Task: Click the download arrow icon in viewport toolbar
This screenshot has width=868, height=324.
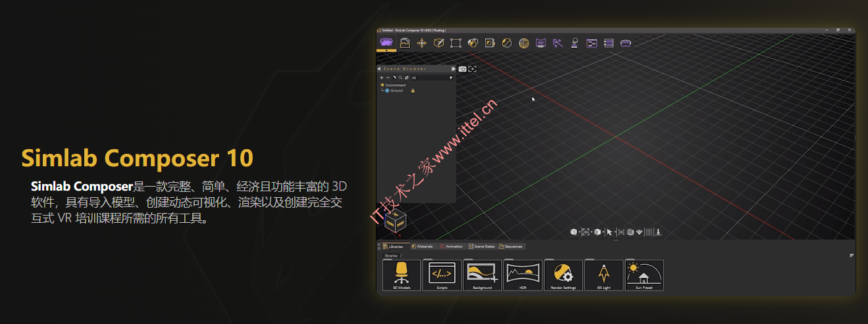Action: click(658, 232)
